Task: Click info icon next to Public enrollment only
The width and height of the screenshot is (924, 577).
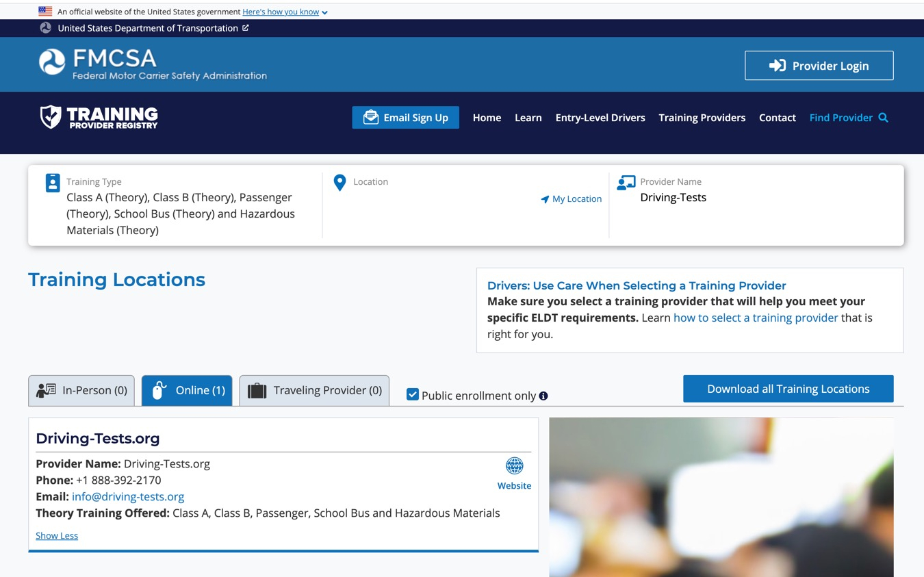Action: pyautogui.click(x=543, y=396)
